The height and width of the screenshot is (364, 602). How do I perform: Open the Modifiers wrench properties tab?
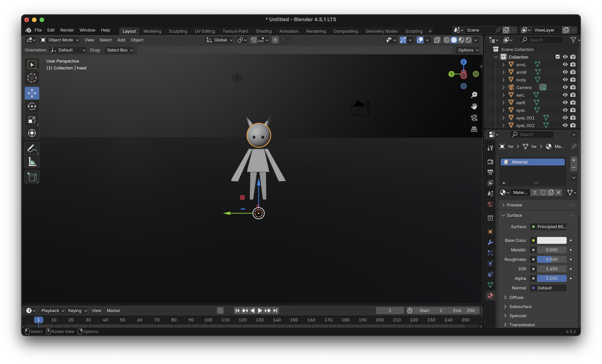490,242
